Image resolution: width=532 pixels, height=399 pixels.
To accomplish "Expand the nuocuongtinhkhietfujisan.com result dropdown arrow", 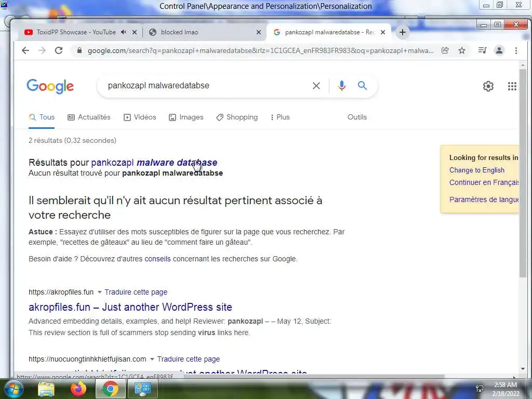I will pos(152,360).
